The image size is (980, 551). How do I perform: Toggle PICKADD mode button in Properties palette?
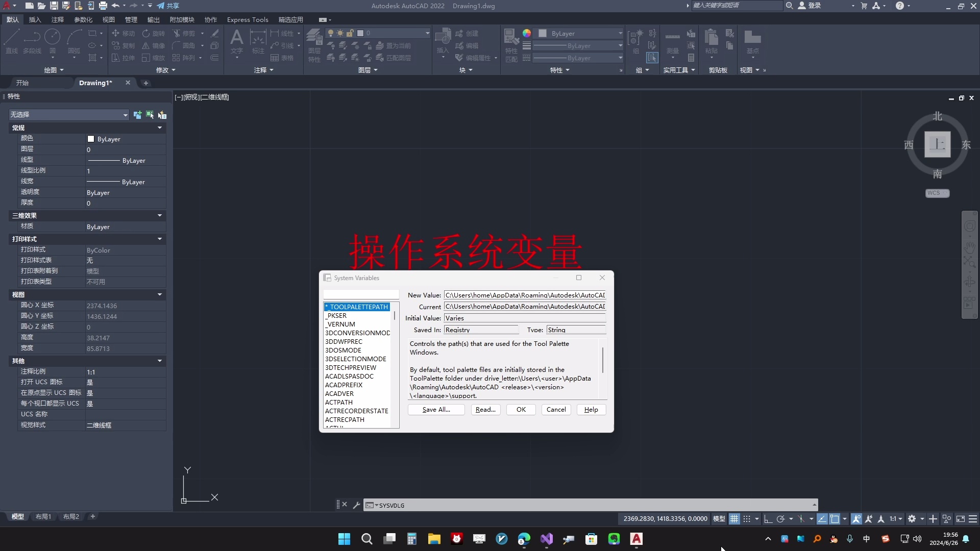pyautogui.click(x=137, y=115)
